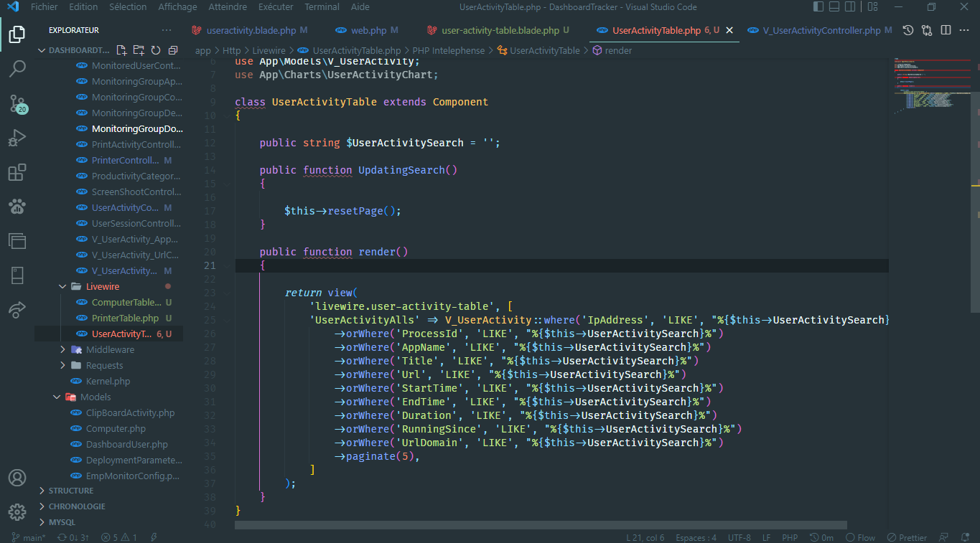The width and height of the screenshot is (980, 543).
Task: Open notifications with the status bar bell
Action: [964, 537]
